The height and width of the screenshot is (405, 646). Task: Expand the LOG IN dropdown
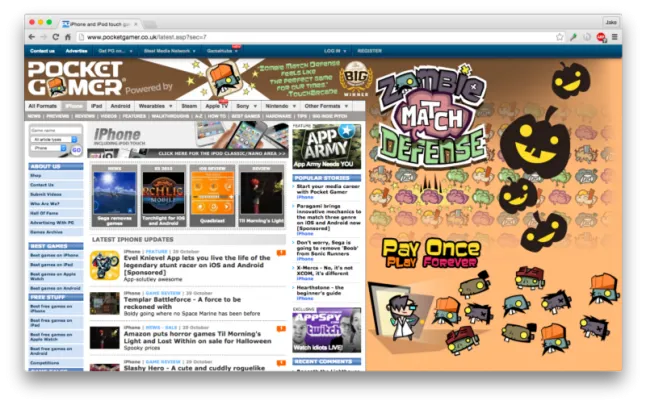(335, 51)
